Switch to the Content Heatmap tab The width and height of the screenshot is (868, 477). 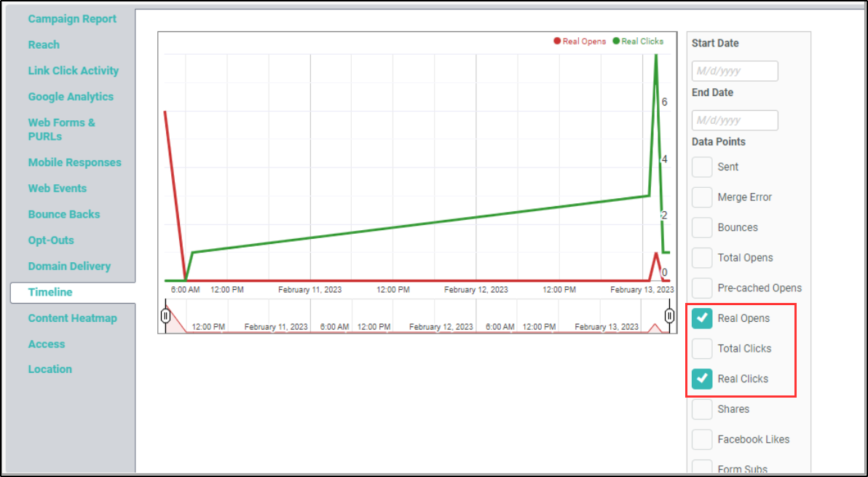coord(72,318)
